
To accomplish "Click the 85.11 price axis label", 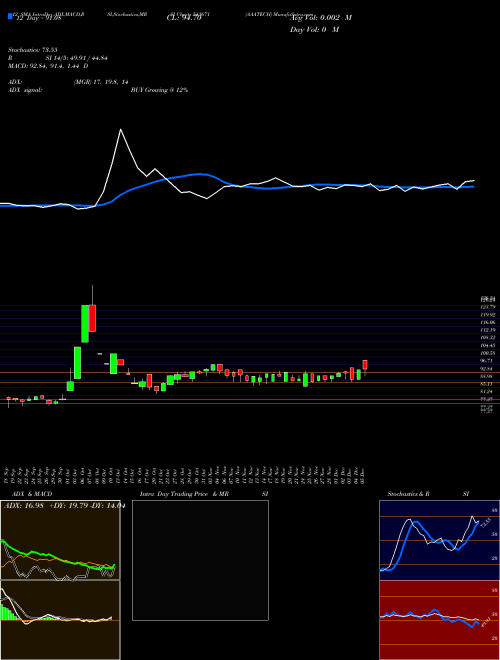I will click(x=487, y=384).
